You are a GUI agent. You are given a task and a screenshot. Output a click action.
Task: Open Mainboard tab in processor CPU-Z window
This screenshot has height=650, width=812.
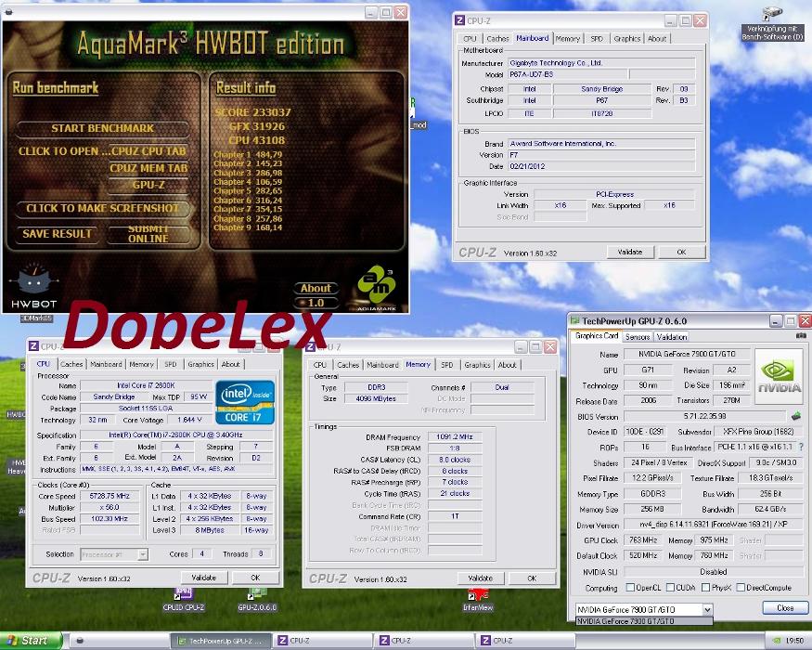coord(106,364)
